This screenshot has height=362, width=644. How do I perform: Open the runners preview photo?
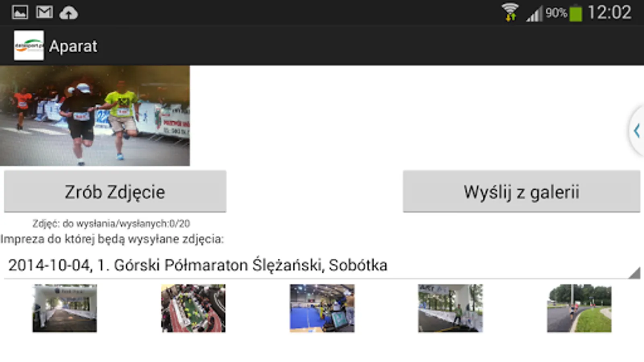pos(95,116)
